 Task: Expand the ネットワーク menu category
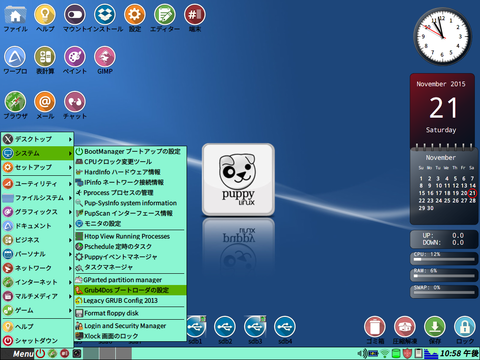[x=37, y=268]
